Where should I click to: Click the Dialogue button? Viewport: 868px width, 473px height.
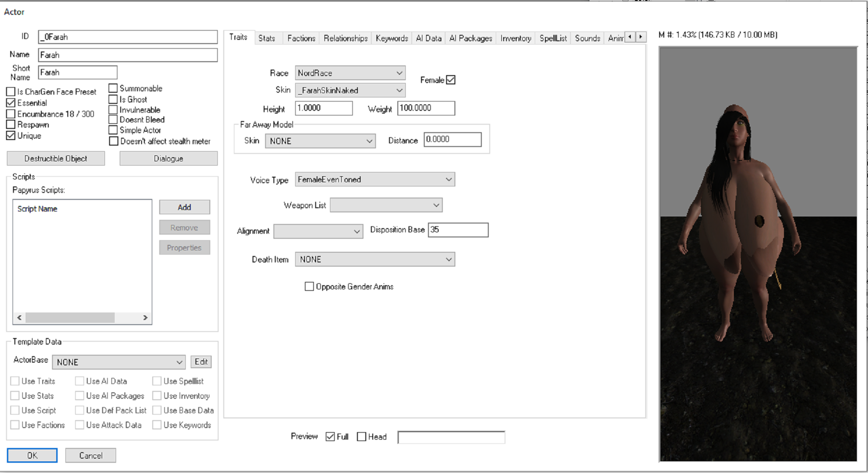coord(168,159)
